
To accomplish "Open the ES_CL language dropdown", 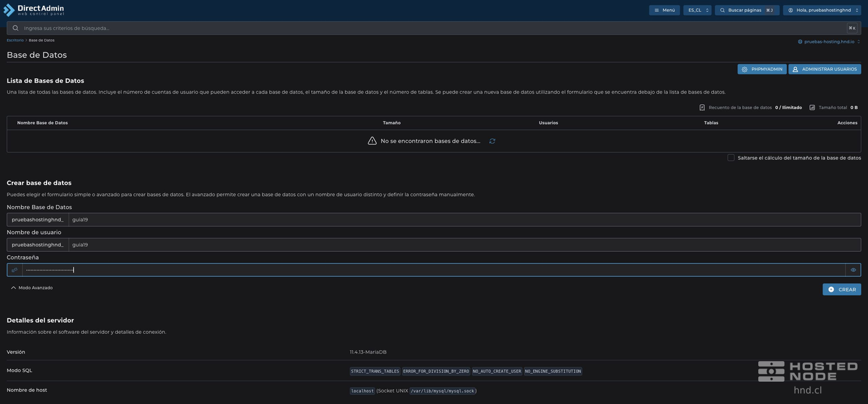I will tap(697, 10).
